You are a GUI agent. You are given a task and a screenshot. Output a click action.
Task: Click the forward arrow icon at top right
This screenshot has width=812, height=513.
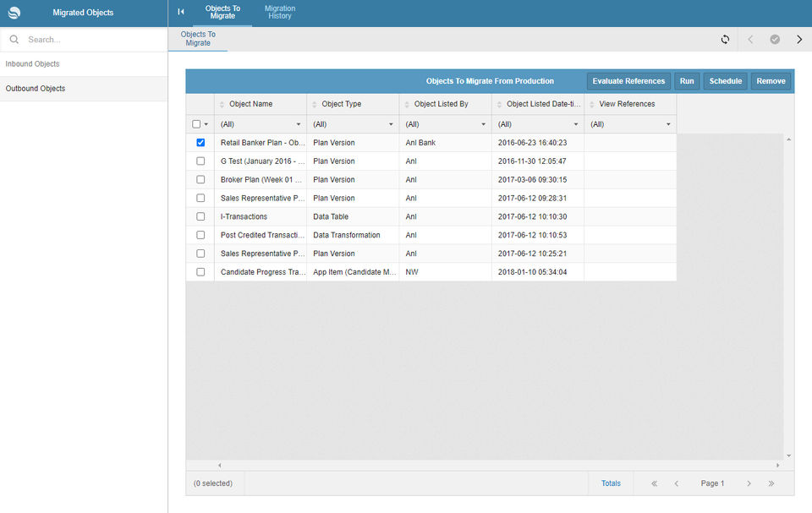tap(799, 40)
